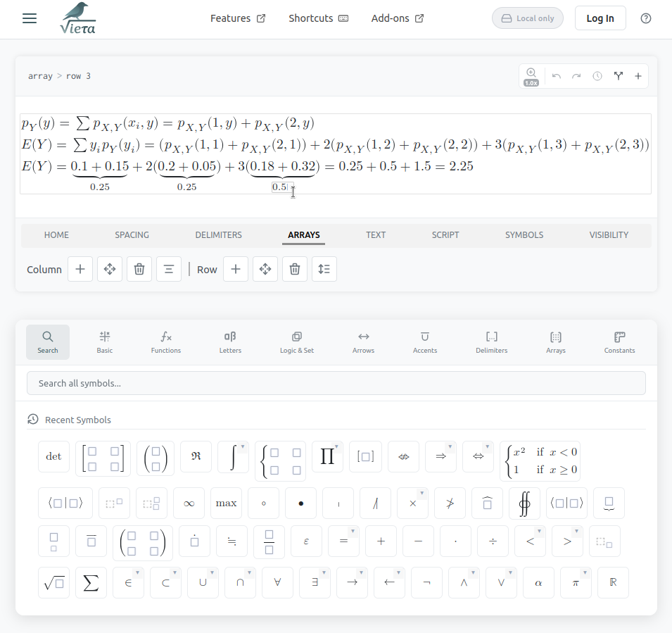Screen dimensions: 672x633
Task: Delete the selected column using the trash icon
Action: (139, 269)
